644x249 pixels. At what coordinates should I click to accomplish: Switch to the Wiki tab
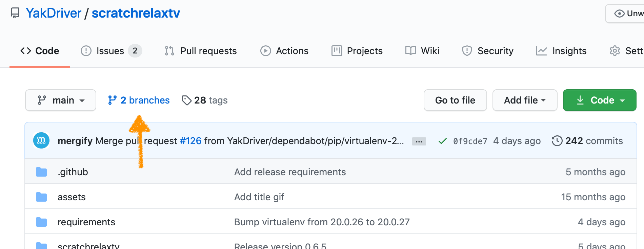(x=422, y=51)
